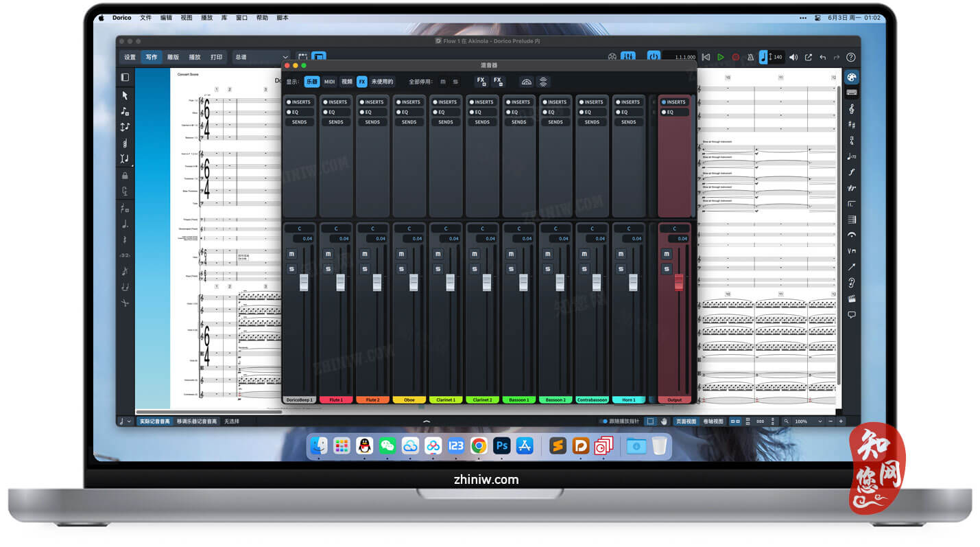Toggle the activate project power button
The height and width of the screenshot is (547, 980).
(x=654, y=57)
